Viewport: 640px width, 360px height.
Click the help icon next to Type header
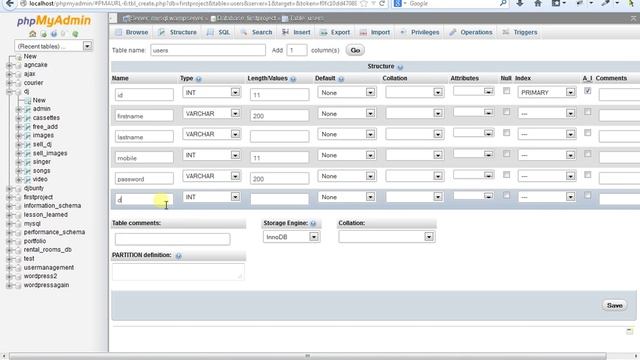click(198, 79)
